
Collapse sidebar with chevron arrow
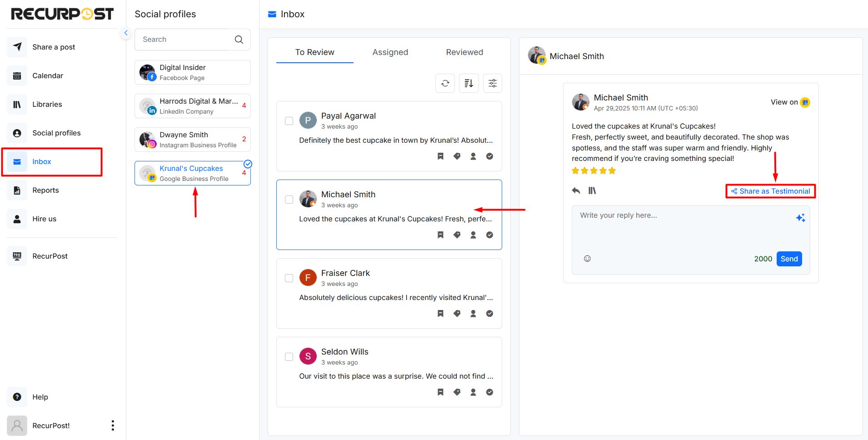point(126,33)
